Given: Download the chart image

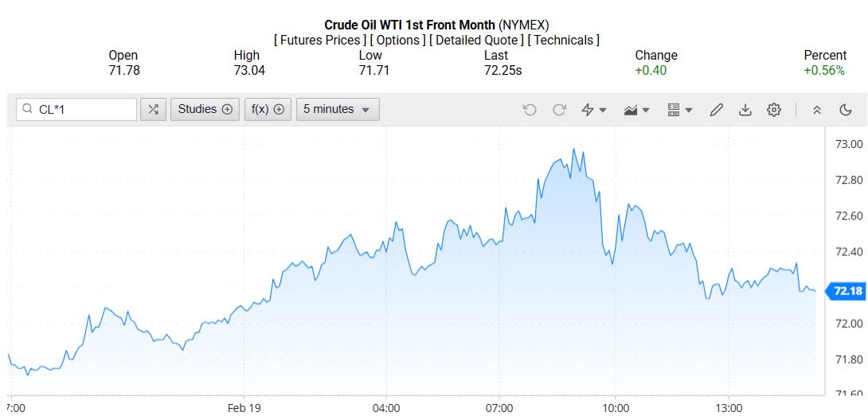Looking at the screenshot, I should pyautogui.click(x=745, y=110).
